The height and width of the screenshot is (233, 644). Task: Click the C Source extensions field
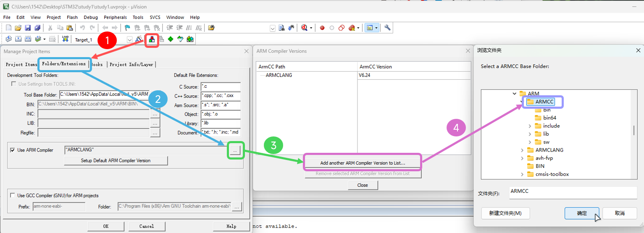tap(221, 86)
